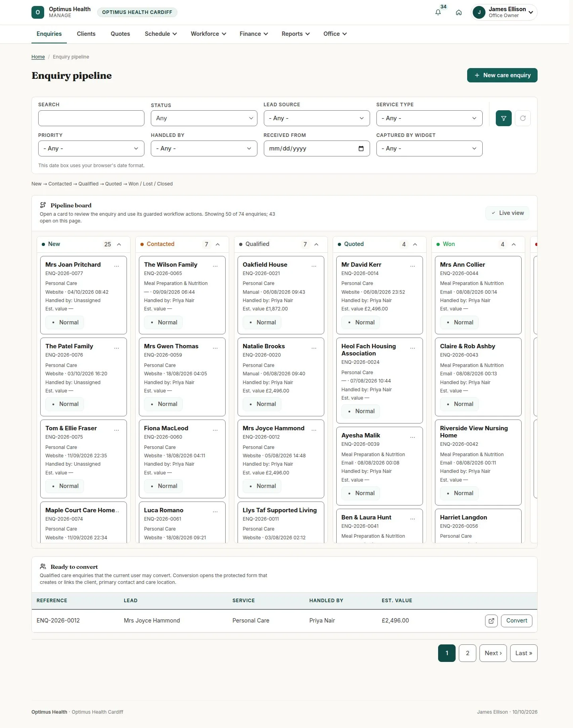Viewport: 573px width, 728px height.
Task: Click into the Search input field
Action: (x=91, y=118)
